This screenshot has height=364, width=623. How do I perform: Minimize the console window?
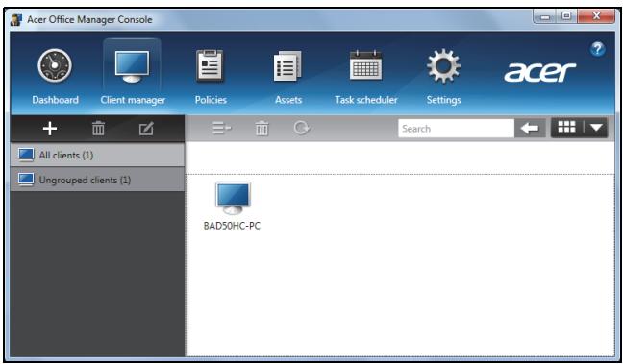[x=545, y=16]
